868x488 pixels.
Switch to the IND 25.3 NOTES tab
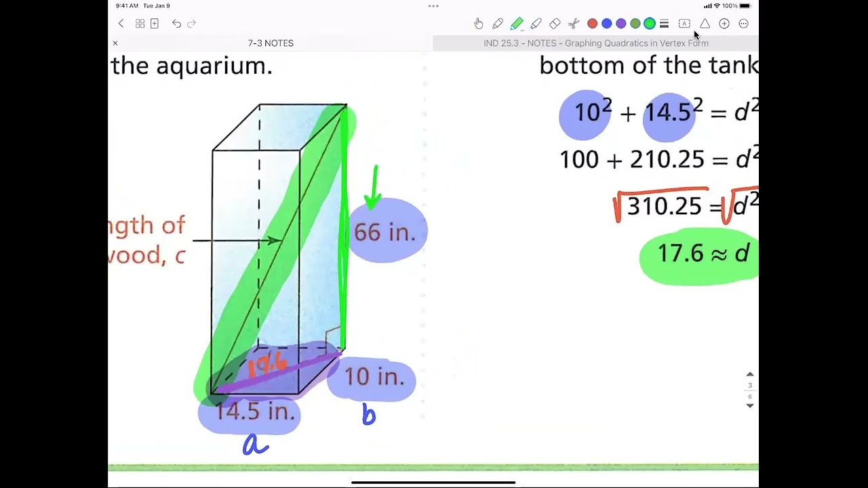[596, 43]
